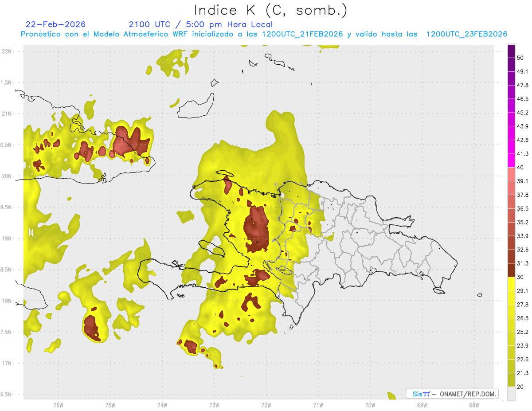The width and height of the screenshot is (532, 411).
Task: Click the "22N" latitude label
Action: click(x=7, y=51)
